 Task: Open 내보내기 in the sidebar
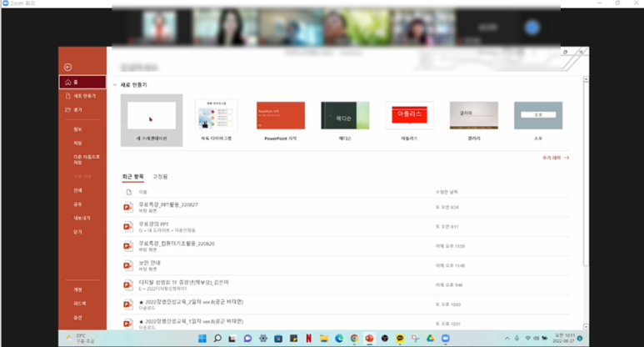point(82,218)
